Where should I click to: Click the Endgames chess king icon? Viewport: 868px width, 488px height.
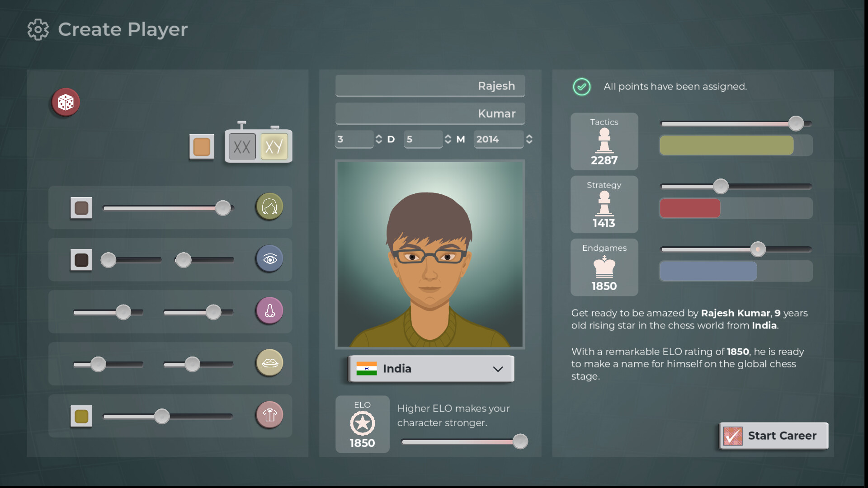click(x=604, y=267)
